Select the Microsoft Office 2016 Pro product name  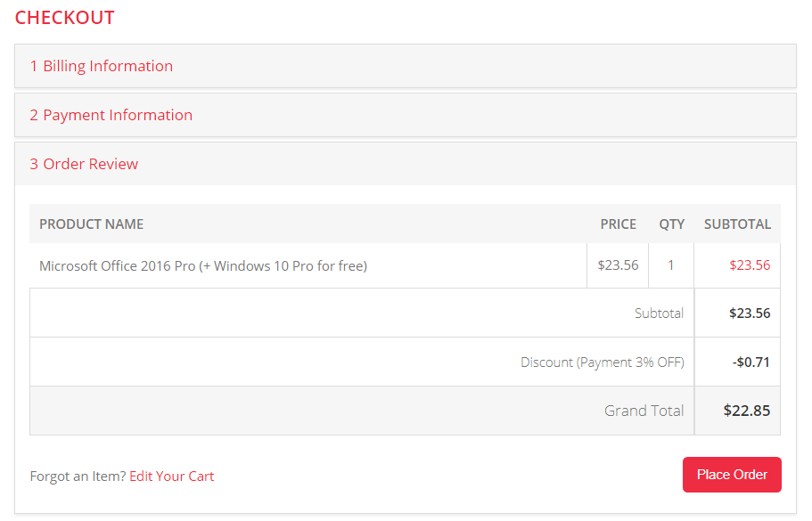(203, 265)
